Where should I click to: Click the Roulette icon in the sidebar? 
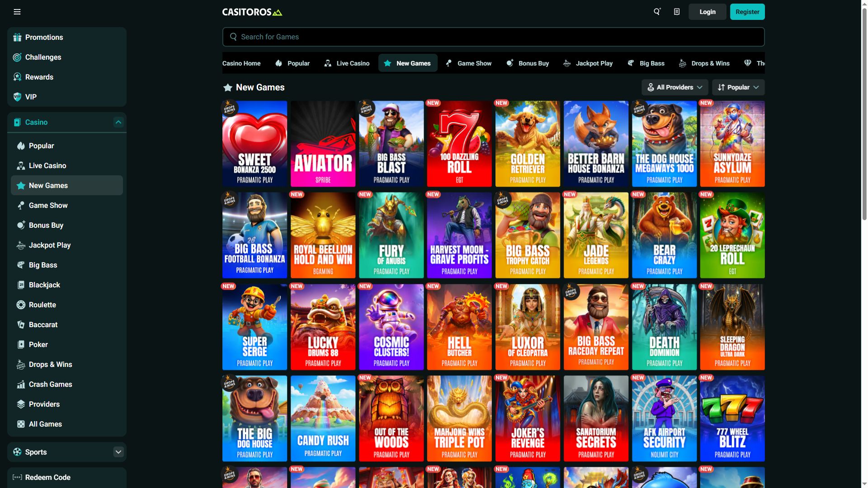[21, 305]
